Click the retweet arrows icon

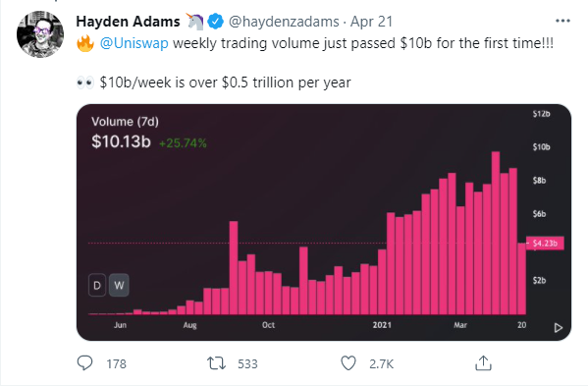point(216,363)
